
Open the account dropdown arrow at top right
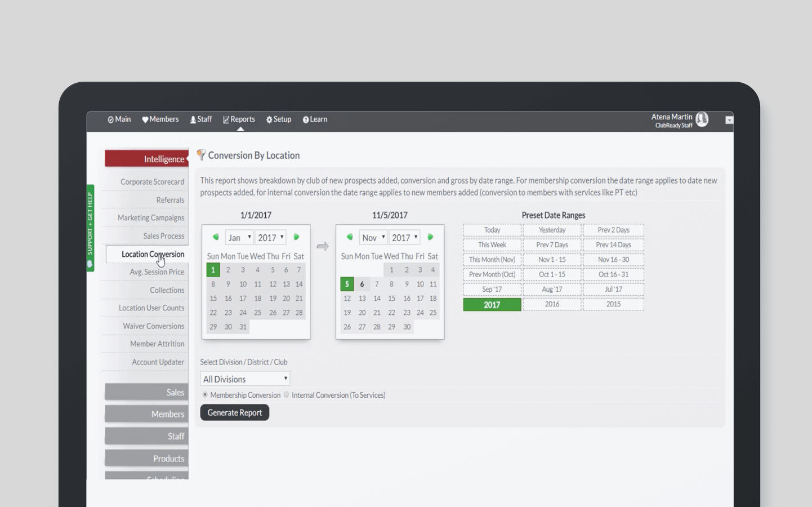tap(729, 120)
